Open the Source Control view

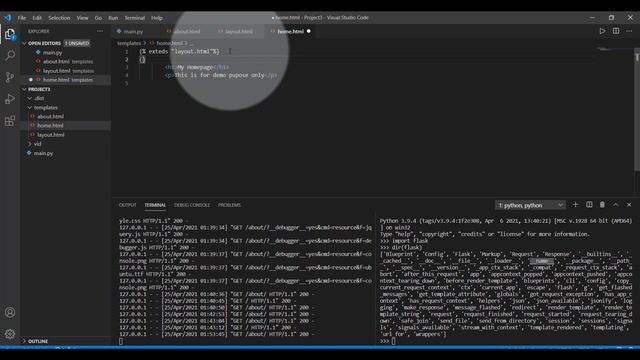pos(10,77)
